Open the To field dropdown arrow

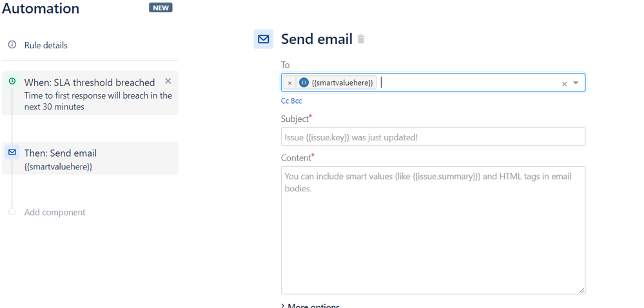coord(576,83)
